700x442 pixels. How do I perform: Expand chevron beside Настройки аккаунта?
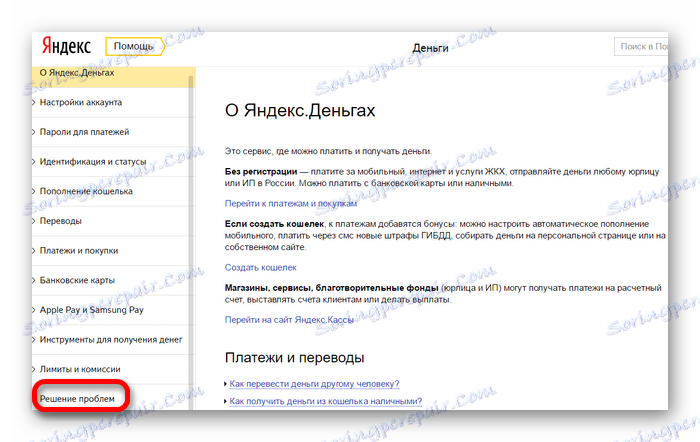[x=34, y=102]
